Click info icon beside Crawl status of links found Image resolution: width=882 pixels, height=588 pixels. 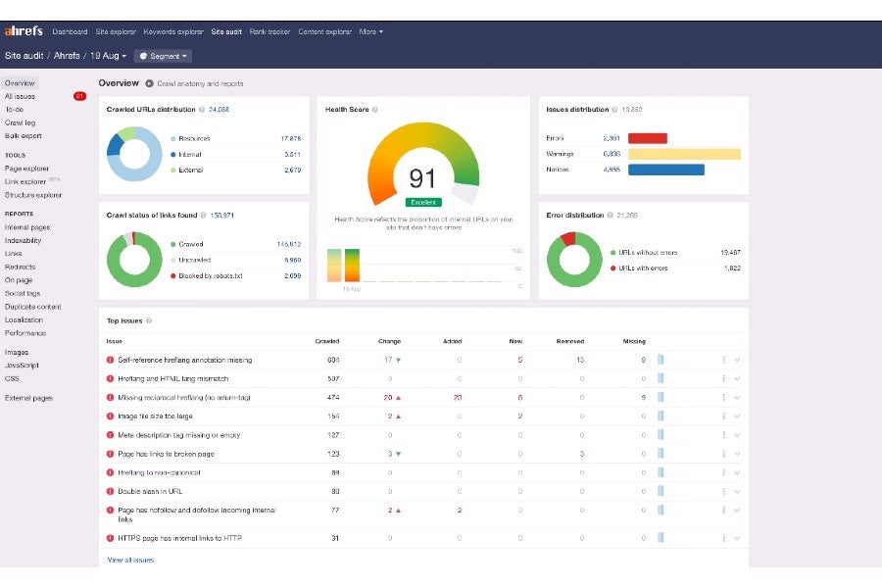pyautogui.click(x=203, y=216)
